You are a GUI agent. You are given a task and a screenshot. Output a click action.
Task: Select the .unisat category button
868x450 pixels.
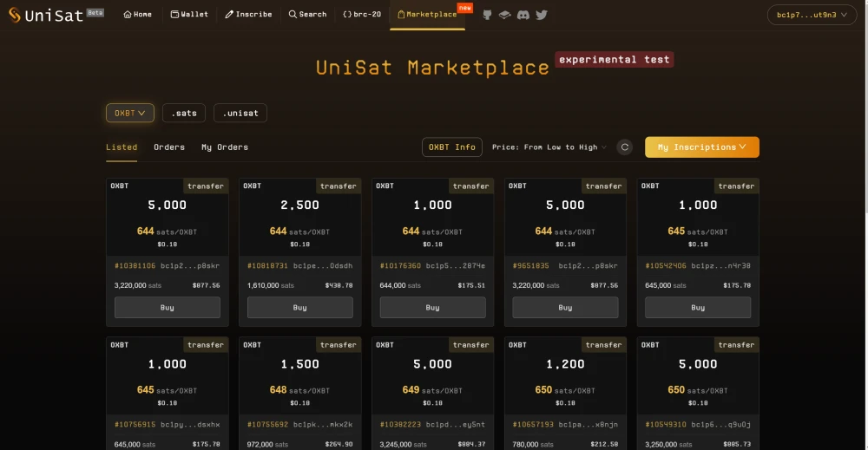pos(240,113)
